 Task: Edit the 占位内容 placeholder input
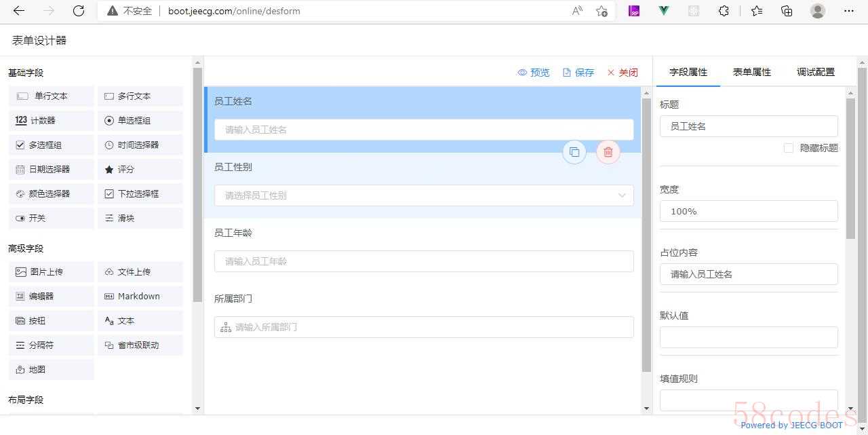[x=749, y=274]
